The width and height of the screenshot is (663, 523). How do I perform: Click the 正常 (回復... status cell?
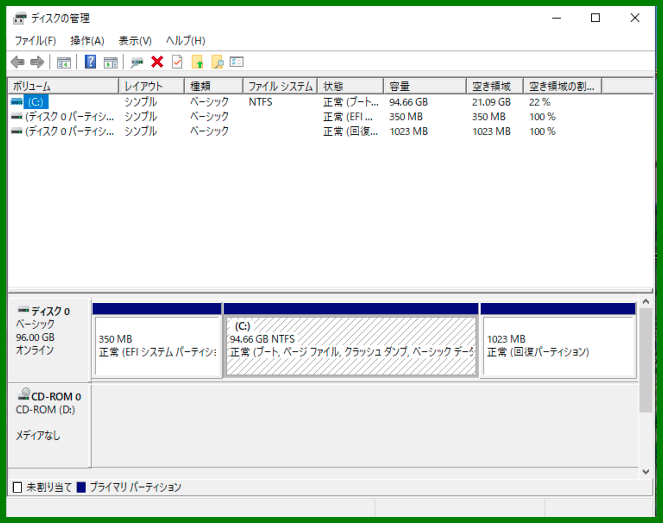351,131
